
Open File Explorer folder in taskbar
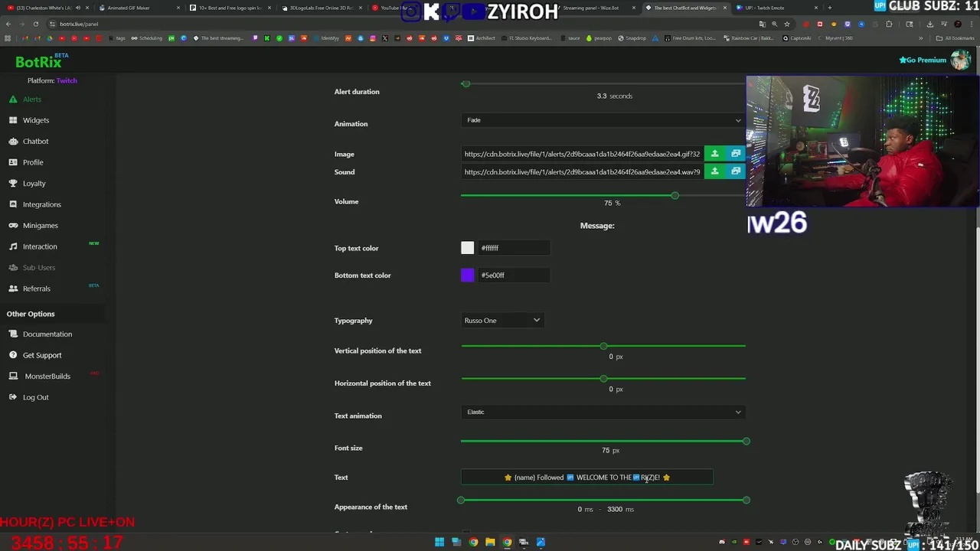coord(490,543)
